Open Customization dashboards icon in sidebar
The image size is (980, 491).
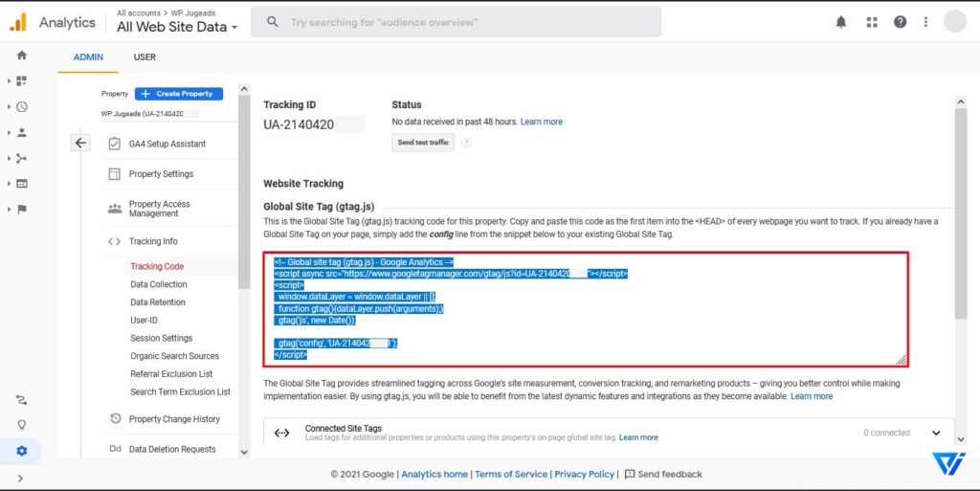point(22,81)
